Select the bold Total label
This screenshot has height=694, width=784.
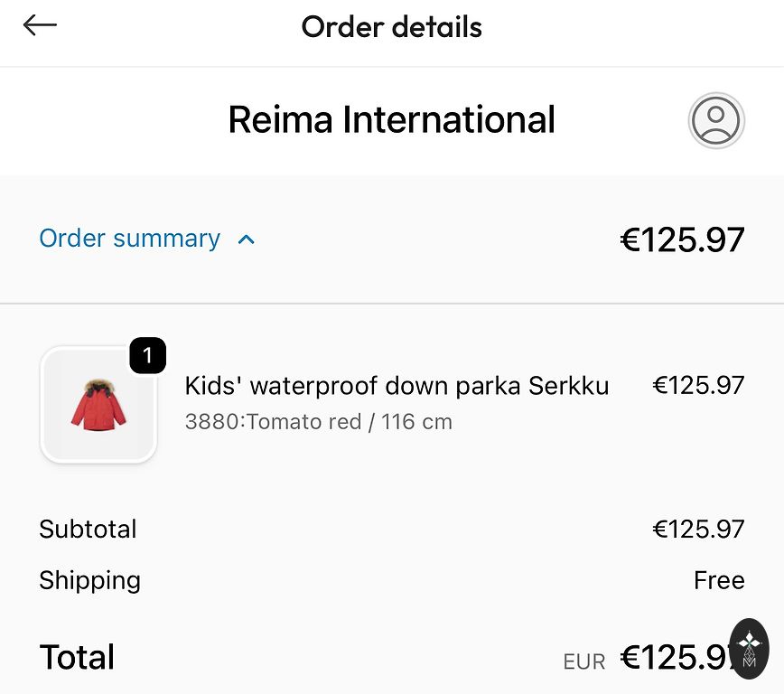click(77, 657)
